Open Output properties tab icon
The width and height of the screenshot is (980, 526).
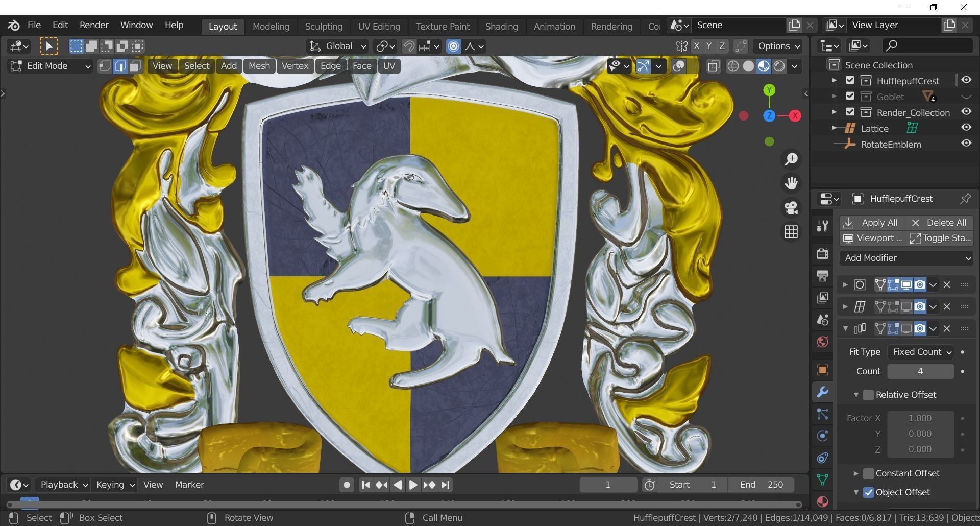pyautogui.click(x=822, y=276)
